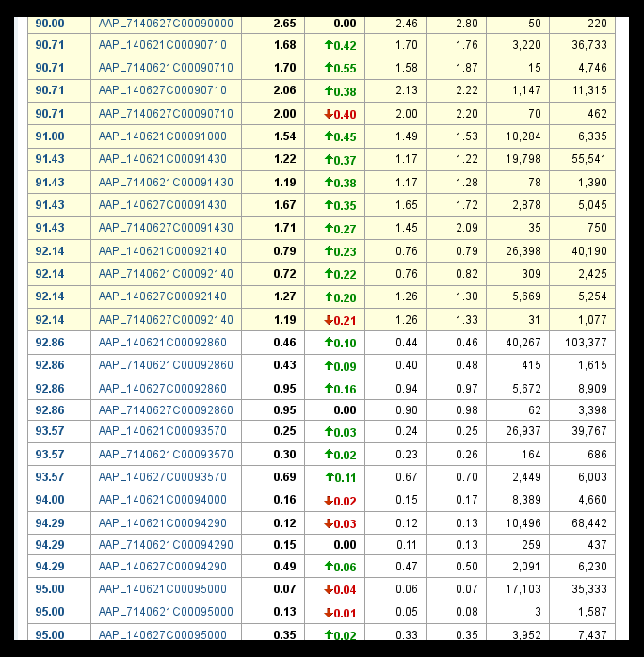
Task: Select the open interest value 11,315
Action: click(589, 90)
